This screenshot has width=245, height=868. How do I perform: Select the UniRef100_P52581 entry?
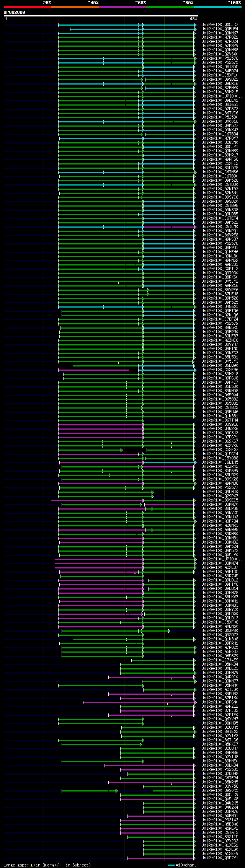[x=220, y=769]
